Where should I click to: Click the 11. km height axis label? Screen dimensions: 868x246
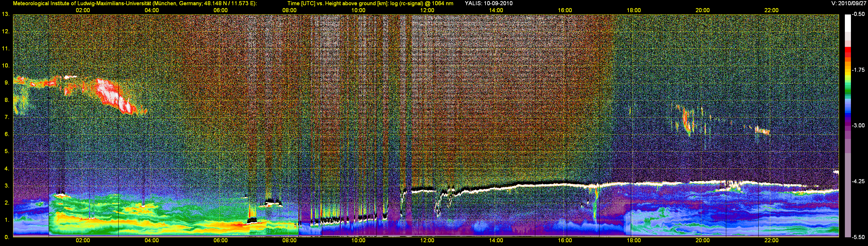[x=5, y=49]
